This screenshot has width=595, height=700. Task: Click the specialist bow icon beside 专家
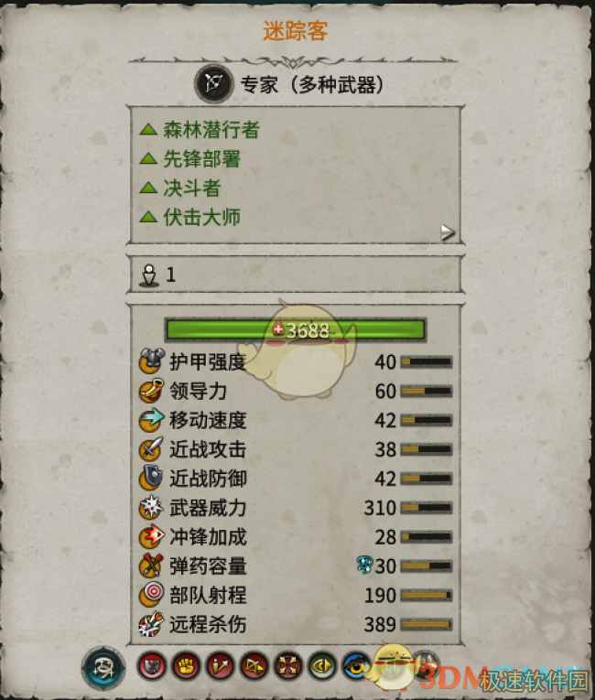coord(214,83)
